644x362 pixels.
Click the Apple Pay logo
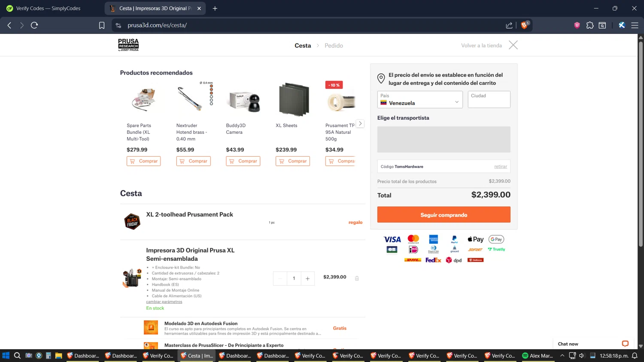[x=476, y=239]
